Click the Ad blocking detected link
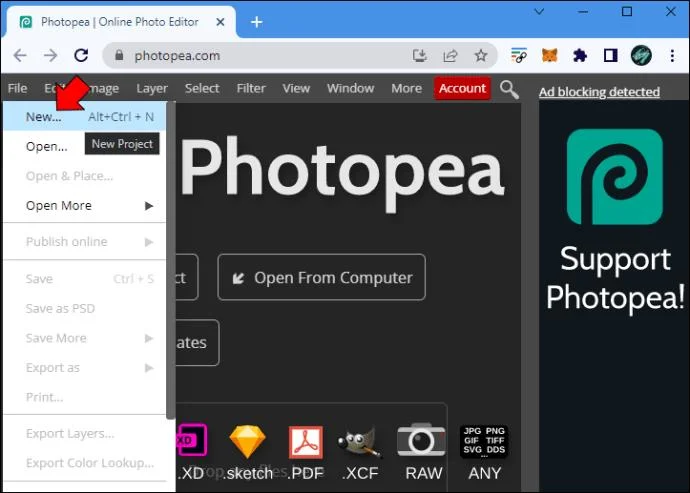 [599, 92]
